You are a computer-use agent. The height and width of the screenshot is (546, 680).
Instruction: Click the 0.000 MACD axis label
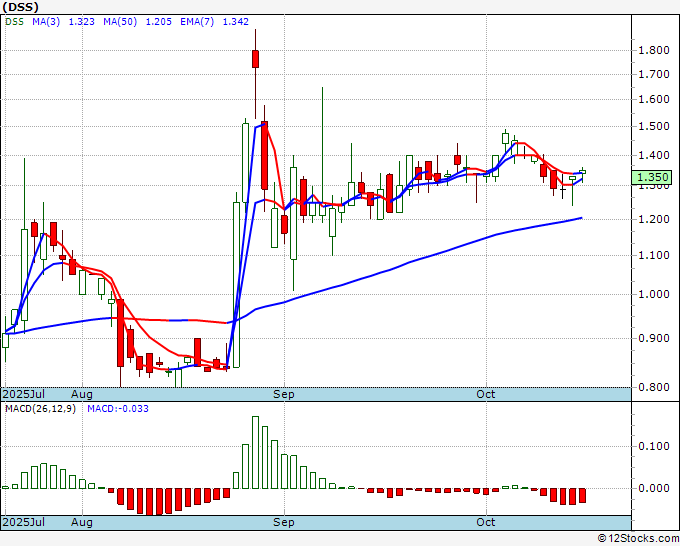pyautogui.click(x=654, y=488)
